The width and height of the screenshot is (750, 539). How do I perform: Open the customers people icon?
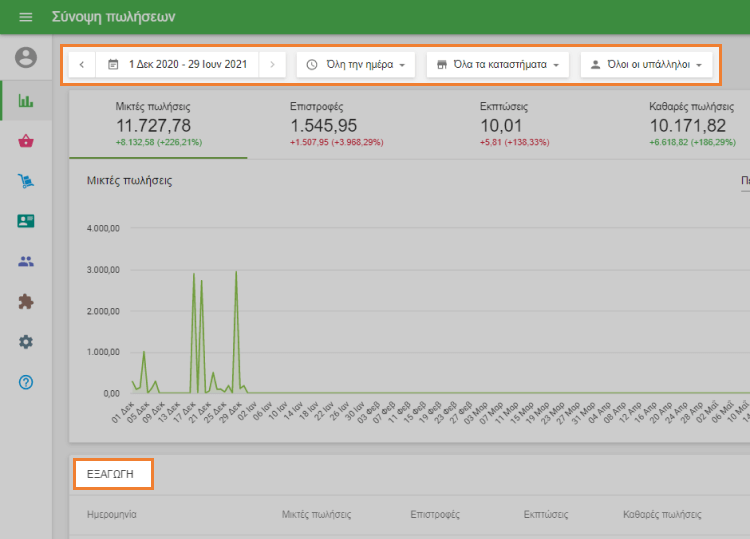[26, 261]
